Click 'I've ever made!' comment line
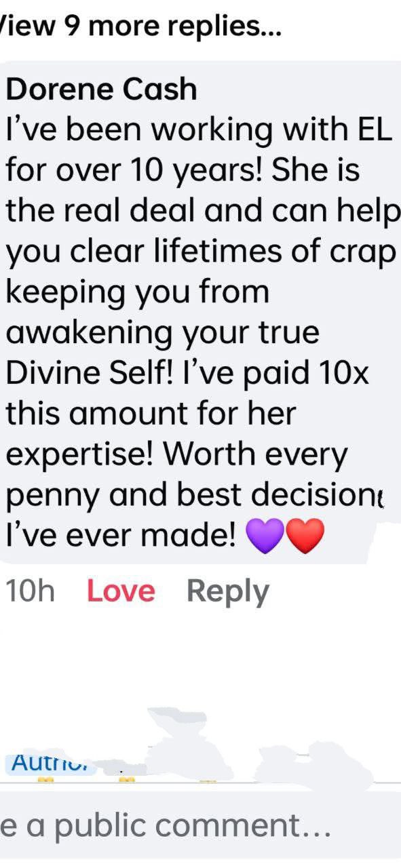The image size is (401, 868). pyautogui.click(x=121, y=536)
